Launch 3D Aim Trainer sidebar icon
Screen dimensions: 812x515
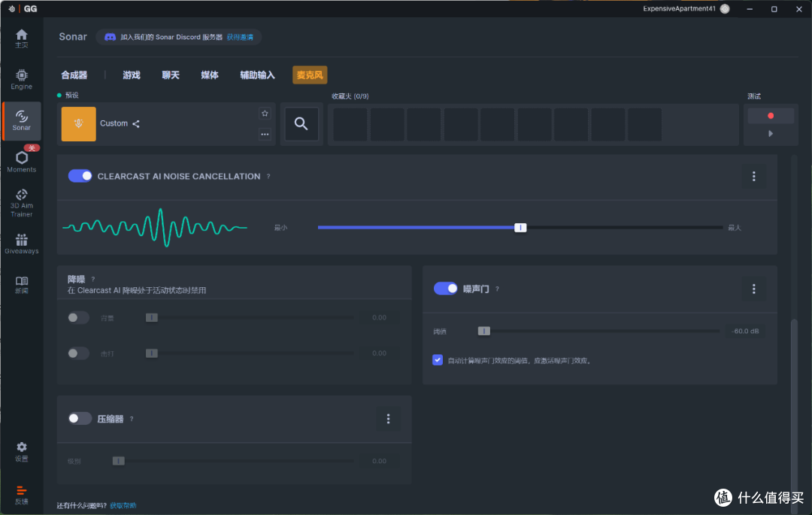(21, 203)
